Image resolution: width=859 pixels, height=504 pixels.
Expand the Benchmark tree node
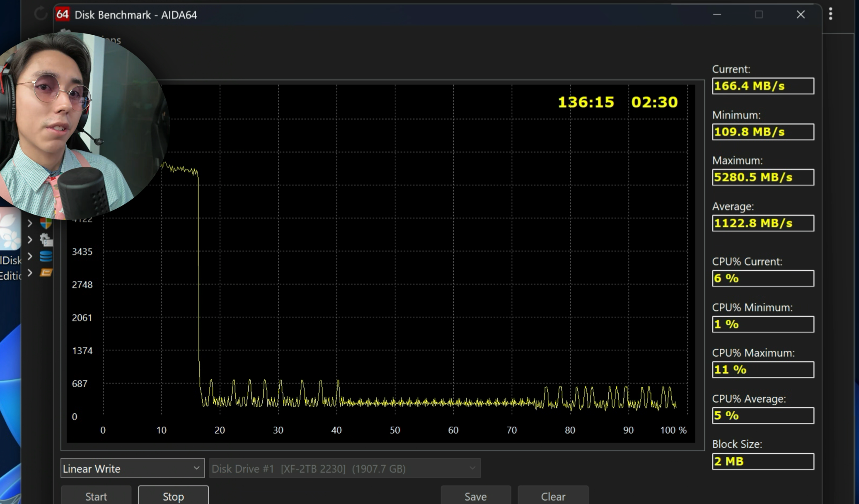[x=30, y=272]
